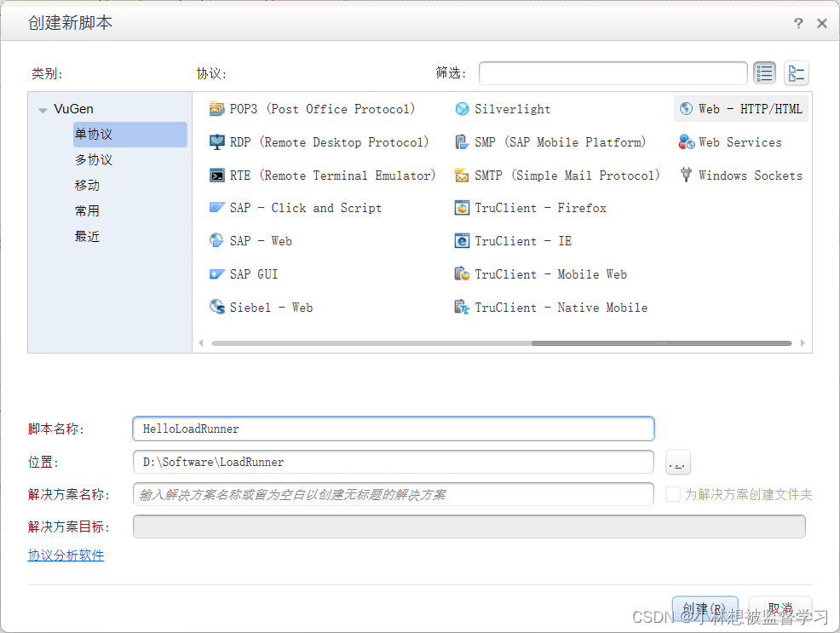Enable 为解决方案创建文件夹 checkbox
The width and height of the screenshot is (840, 633).
(x=673, y=494)
